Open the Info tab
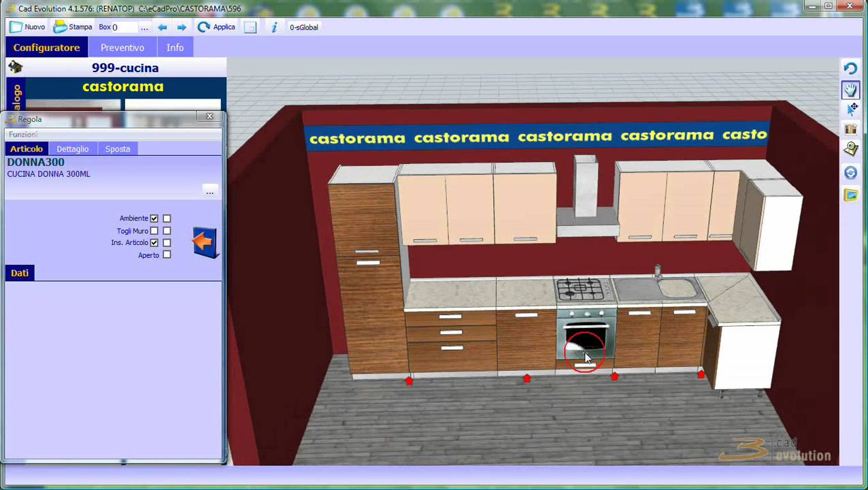Viewport: 868px width, 490px height. [x=175, y=48]
